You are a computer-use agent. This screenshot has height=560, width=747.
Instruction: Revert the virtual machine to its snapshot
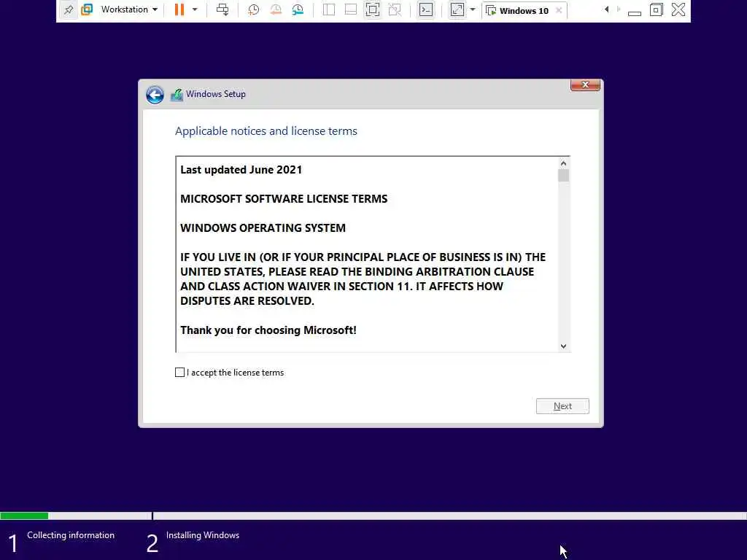[276, 9]
